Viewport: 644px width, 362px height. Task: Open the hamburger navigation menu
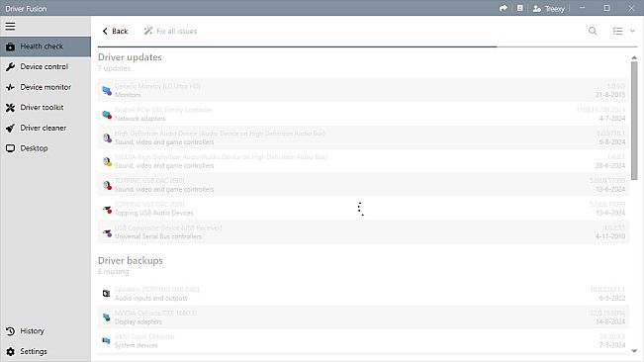tap(10, 27)
